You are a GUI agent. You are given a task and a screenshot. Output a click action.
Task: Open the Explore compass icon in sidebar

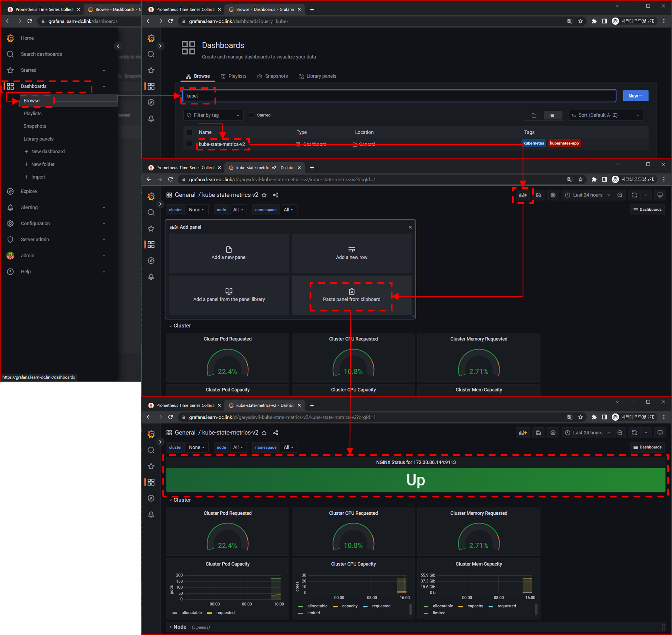pyautogui.click(x=10, y=191)
